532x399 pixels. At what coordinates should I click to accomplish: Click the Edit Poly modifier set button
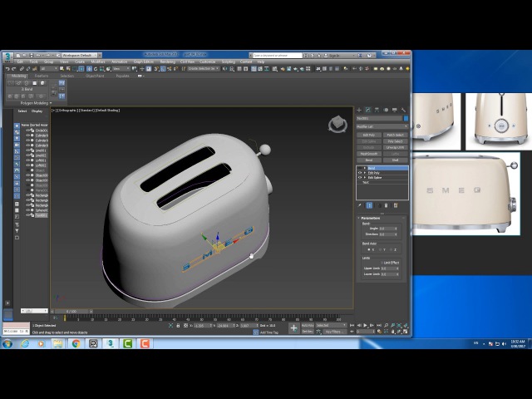[369, 135]
